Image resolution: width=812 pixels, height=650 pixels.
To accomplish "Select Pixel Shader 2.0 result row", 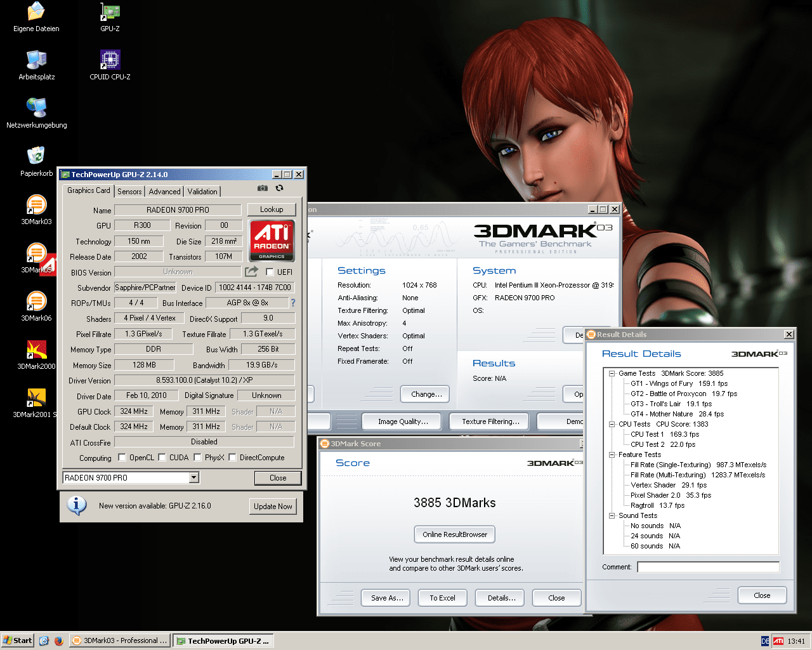I will click(671, 495).
